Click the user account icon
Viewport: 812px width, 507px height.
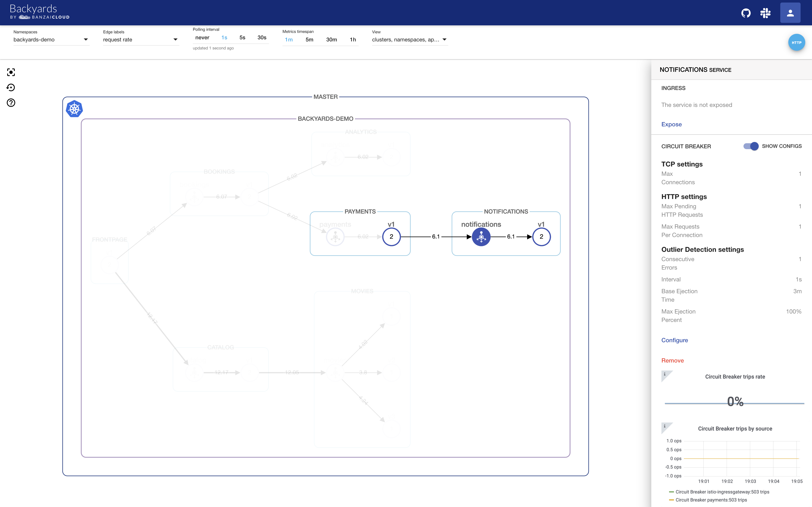[x=790, y=13]
